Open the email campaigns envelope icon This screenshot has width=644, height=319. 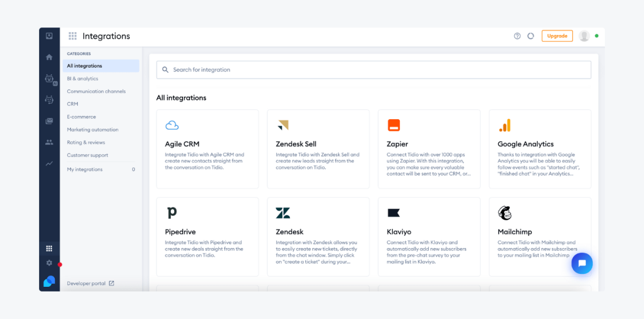[49, 120]
